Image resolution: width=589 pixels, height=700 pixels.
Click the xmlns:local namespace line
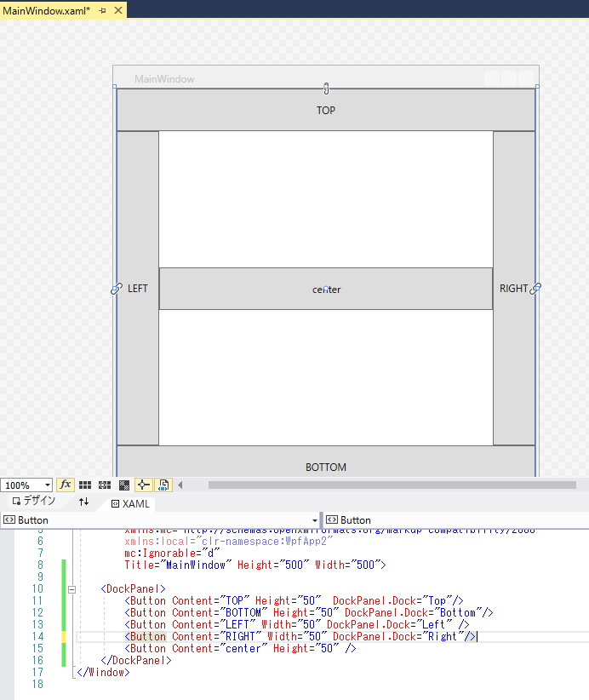point(229,541)
